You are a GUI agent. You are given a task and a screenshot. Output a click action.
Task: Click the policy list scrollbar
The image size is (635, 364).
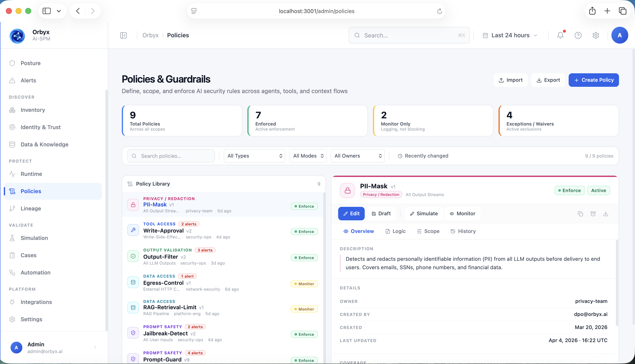tap(324, 250)
